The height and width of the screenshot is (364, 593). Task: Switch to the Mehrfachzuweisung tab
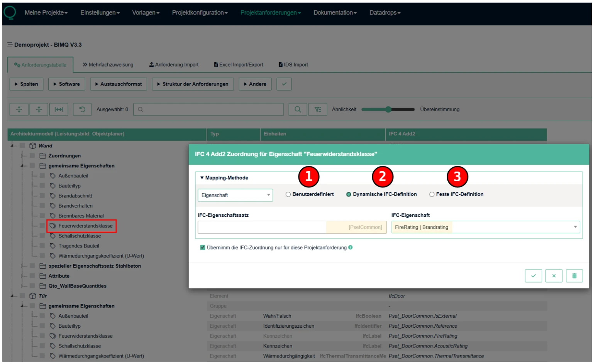pyautogui.click(x=108, y=65)
